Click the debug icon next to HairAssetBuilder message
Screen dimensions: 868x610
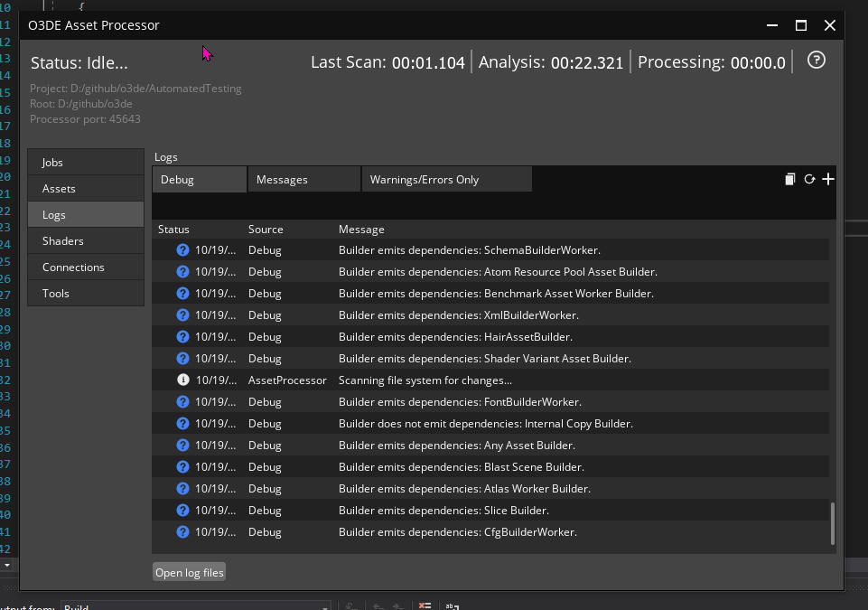(x=182, y=336)
